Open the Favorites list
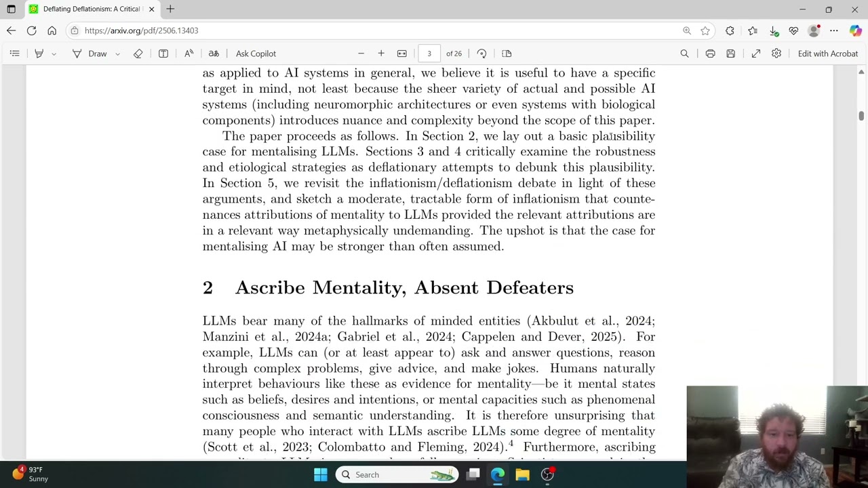868x488 pixels. click(753, 30)
